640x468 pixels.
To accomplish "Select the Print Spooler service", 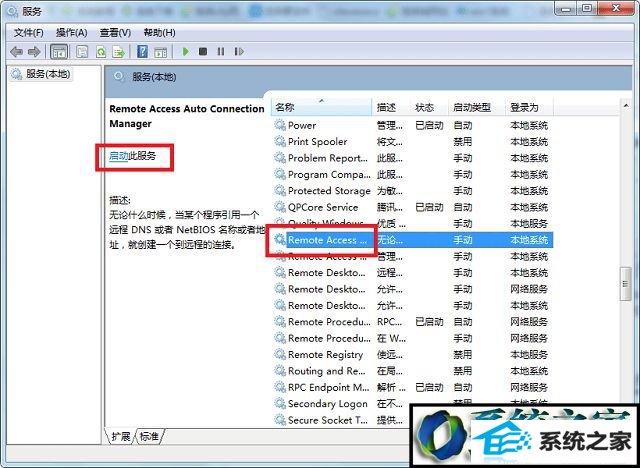I will pos(412,142).
